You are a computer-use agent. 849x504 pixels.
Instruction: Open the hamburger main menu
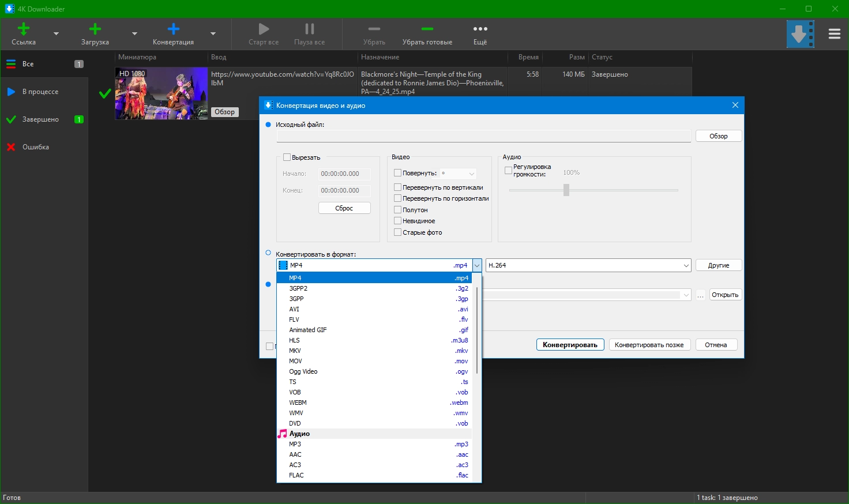(834, 34)
